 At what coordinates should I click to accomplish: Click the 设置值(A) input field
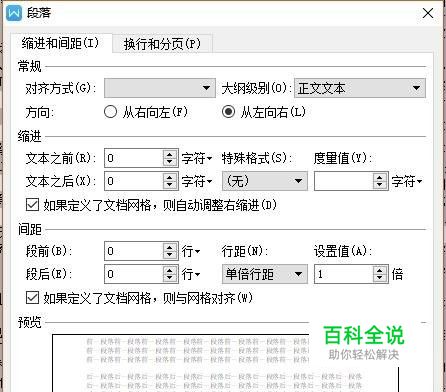[343, 274]
